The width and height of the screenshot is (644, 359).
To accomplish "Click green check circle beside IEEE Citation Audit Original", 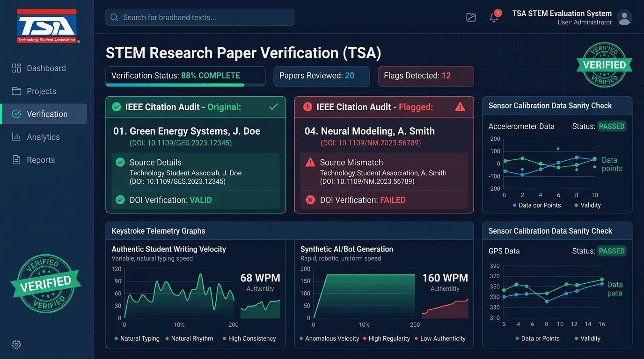I will tap(117, 107).
